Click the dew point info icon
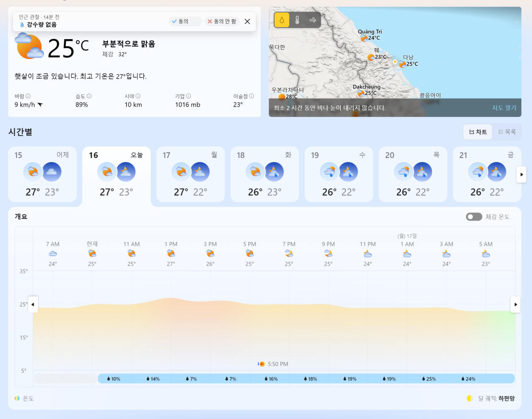The width and height of the screenshot is (532, 419). click(251, 96)
